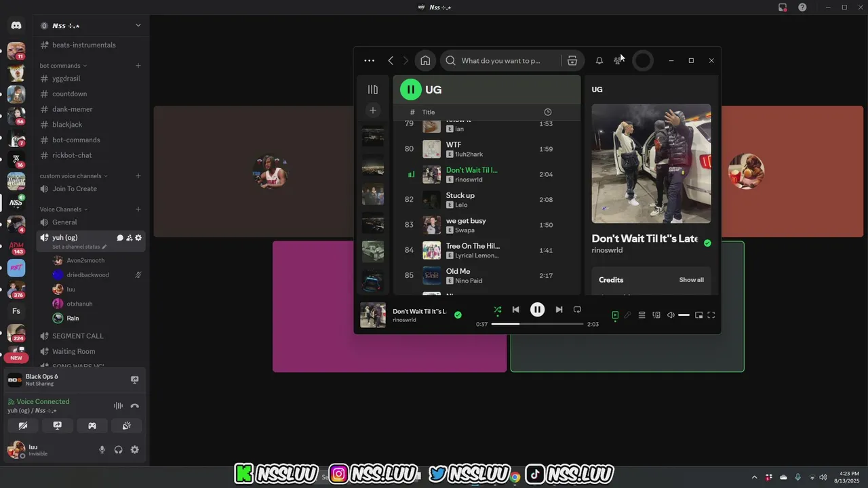Viewport: 868px width, 488px height.
Task: Click album cover art in Now Playing panel
Action: pos(651,163)
